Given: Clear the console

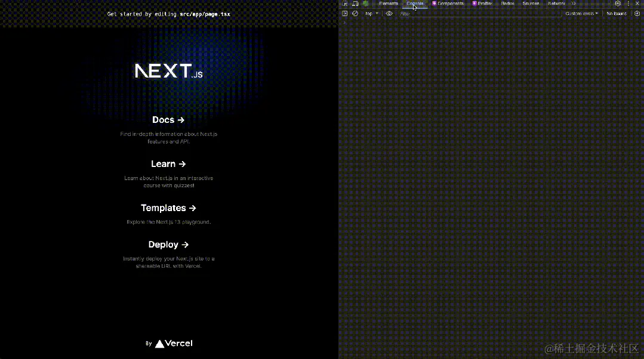Looking at the screenshot, I should click(x=355, y=14).
